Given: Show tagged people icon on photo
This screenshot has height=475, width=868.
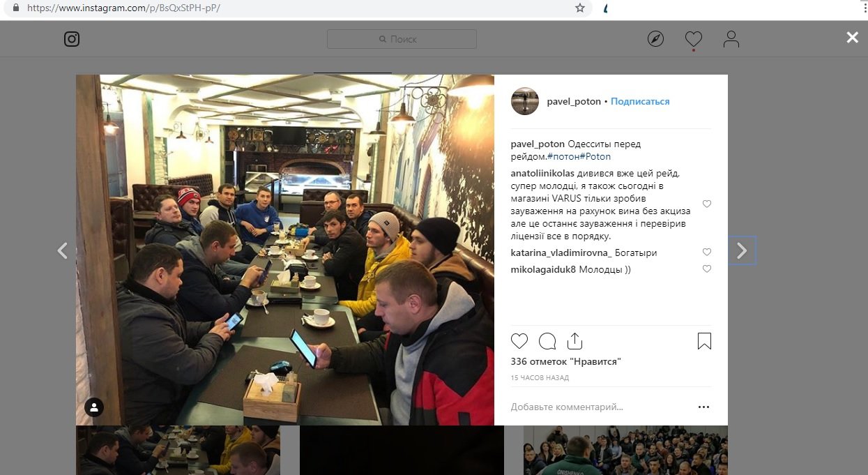Looking at the screenshot, I should 94,407.
